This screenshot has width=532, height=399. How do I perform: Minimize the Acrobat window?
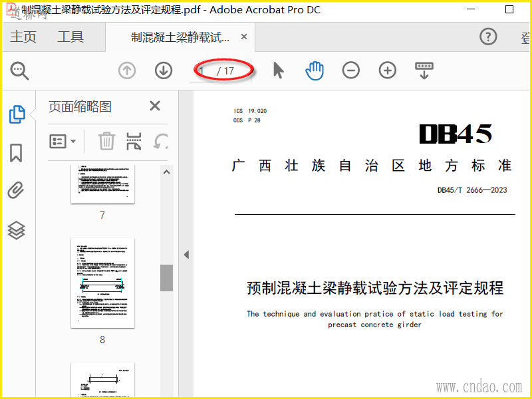tap(471, 9)
